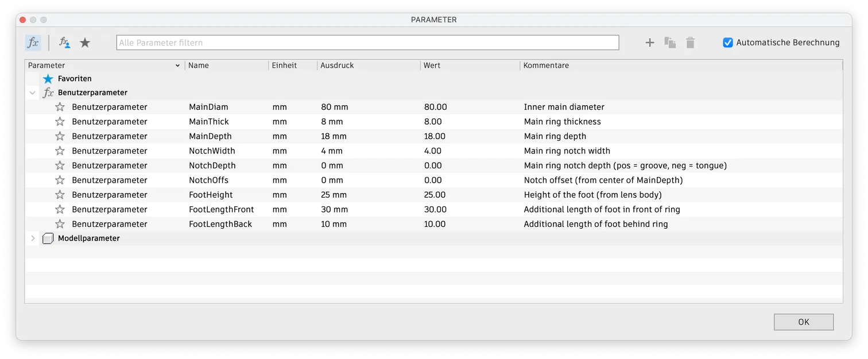Favorite the NotchWidth parameter star
The width and height of the screenshot is (868, 359).
pos(60,151)
